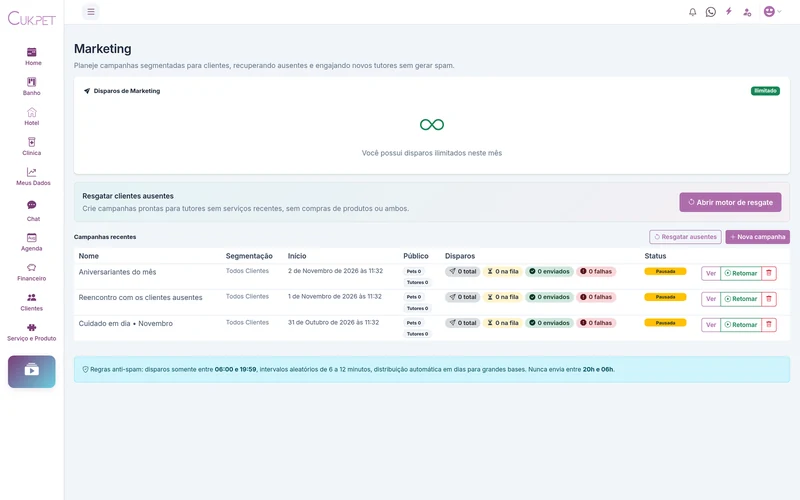View Reencontro com os clientes ausentes campaign
This screenshot has height=500, width=800.
click(x=711, y=299)
